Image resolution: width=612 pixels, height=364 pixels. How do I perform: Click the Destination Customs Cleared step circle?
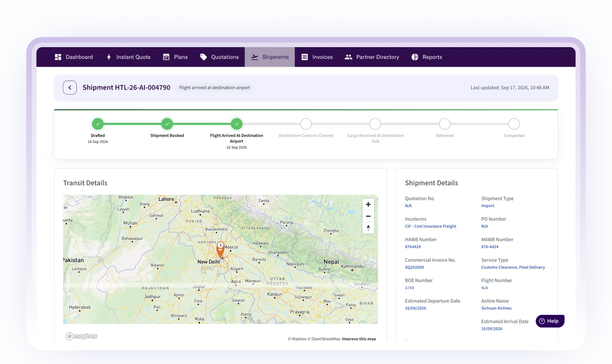pyautogui.click(x=306, y=124)
